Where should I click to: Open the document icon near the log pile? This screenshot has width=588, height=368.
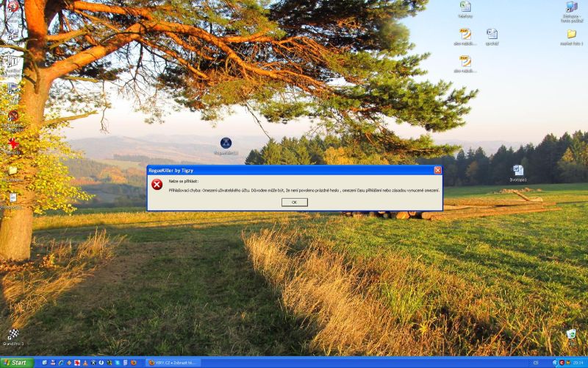point(518,171)
